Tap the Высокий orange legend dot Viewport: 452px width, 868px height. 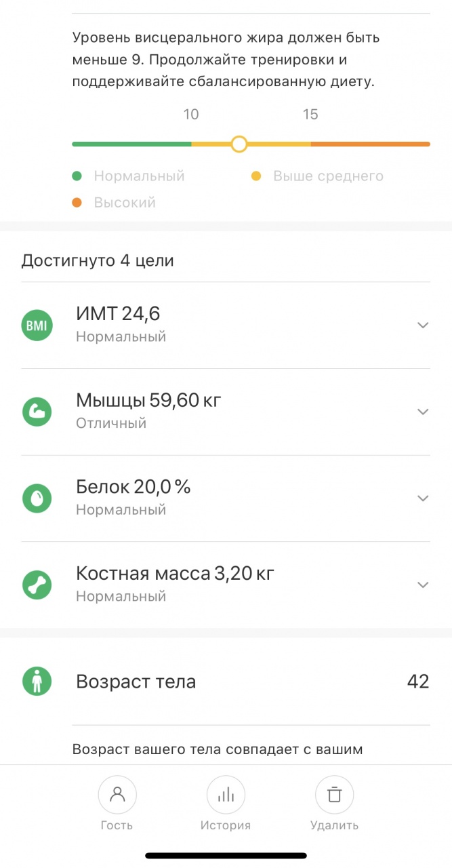77,203
